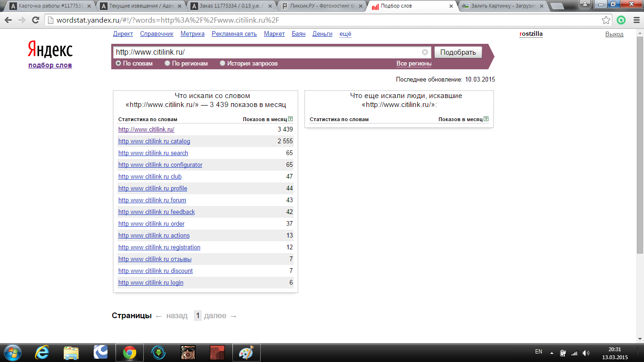Image resolution: width=644 pixels, height=362 pixels.
Task: Click the EN language indicator
Action: pyautogui.click(x=538, y=352)
